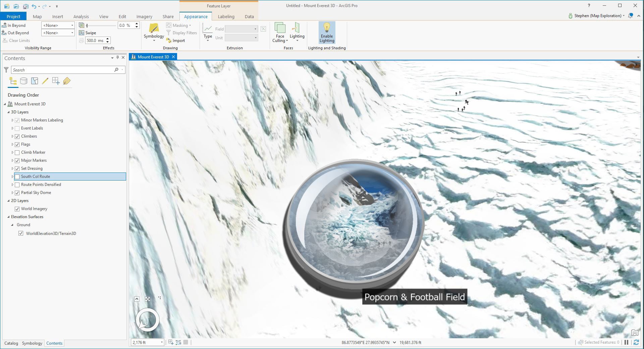Click Stephen (Map Exploration) user account
Image resolution: width=644 pixels, height=349 pixels.
coord(597,16)
